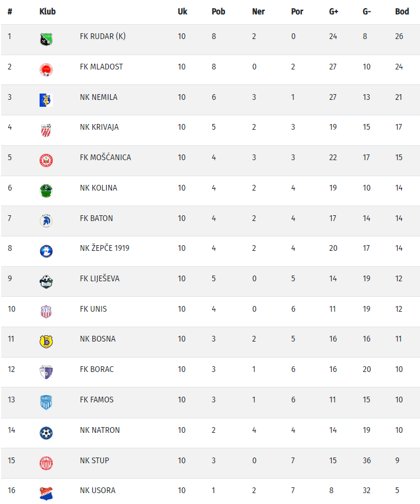
Task: Click the FK Rudar (K) club crest
Action: tap(46, 40)
